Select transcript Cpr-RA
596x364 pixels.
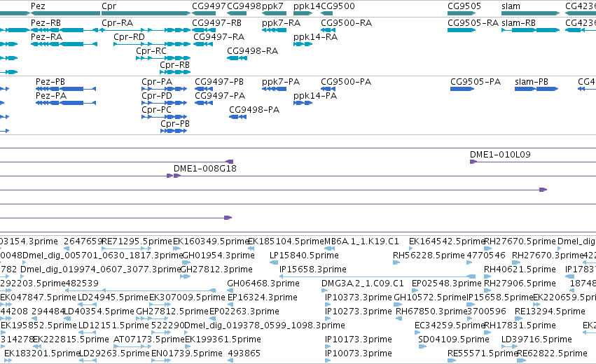146,30
